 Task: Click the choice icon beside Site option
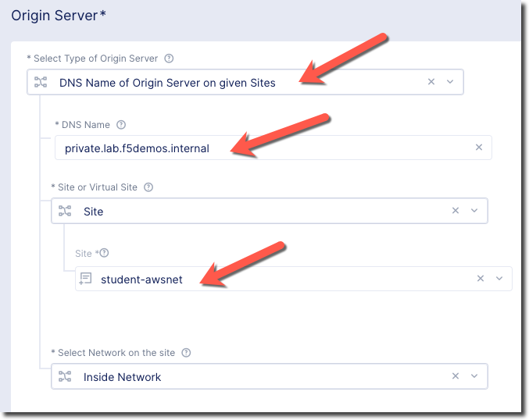pyautogui.click(x=65, y=211)
